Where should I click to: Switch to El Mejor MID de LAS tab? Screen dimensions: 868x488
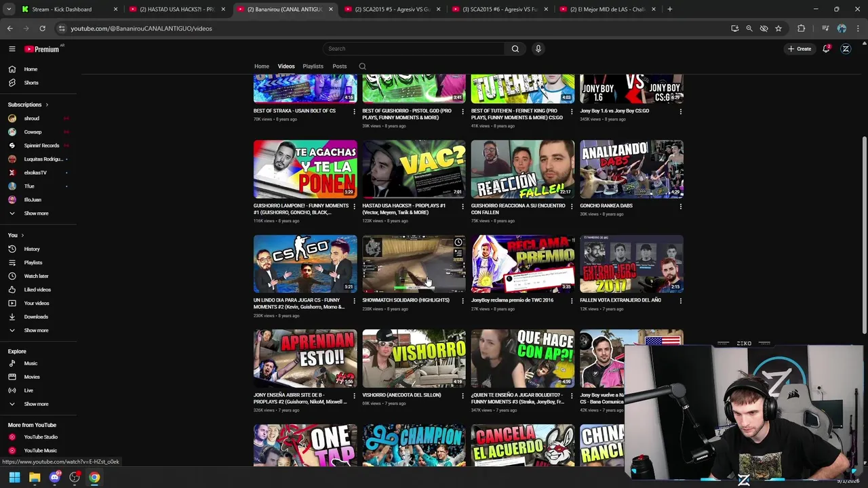click(x=608, y=9)
